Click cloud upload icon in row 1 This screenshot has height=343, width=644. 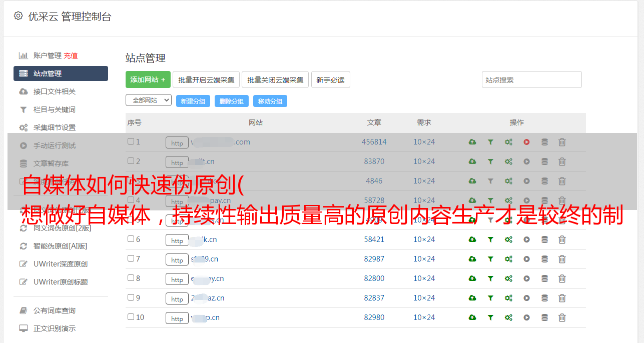(x=472, y=142)
